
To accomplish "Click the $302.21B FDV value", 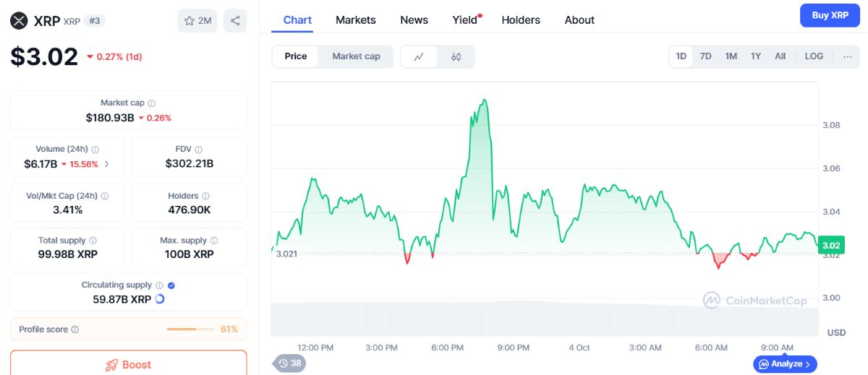I will (190, 164).
